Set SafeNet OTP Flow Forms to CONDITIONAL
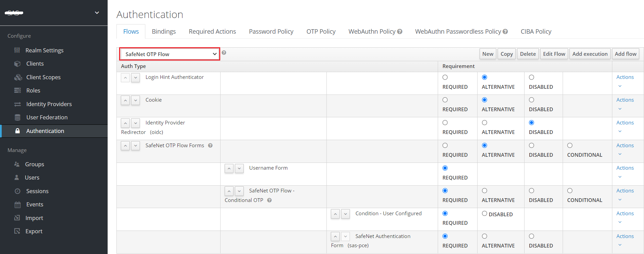Viewport: 644px width, 254px height. (570, 146)
